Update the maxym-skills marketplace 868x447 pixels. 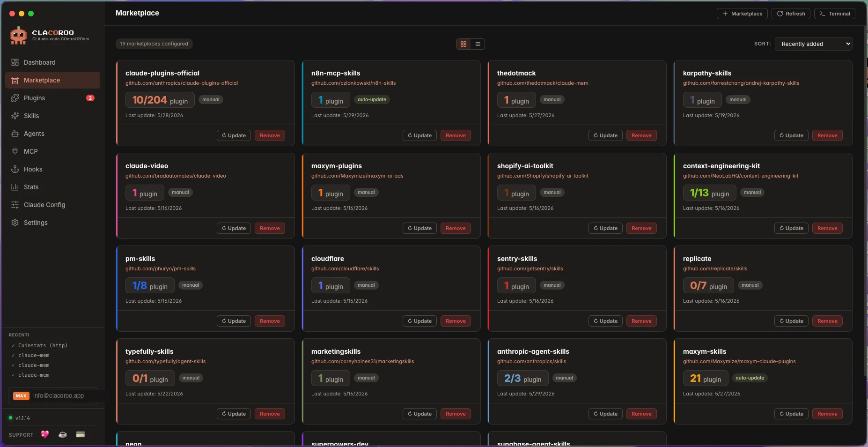tap(791, 414)
